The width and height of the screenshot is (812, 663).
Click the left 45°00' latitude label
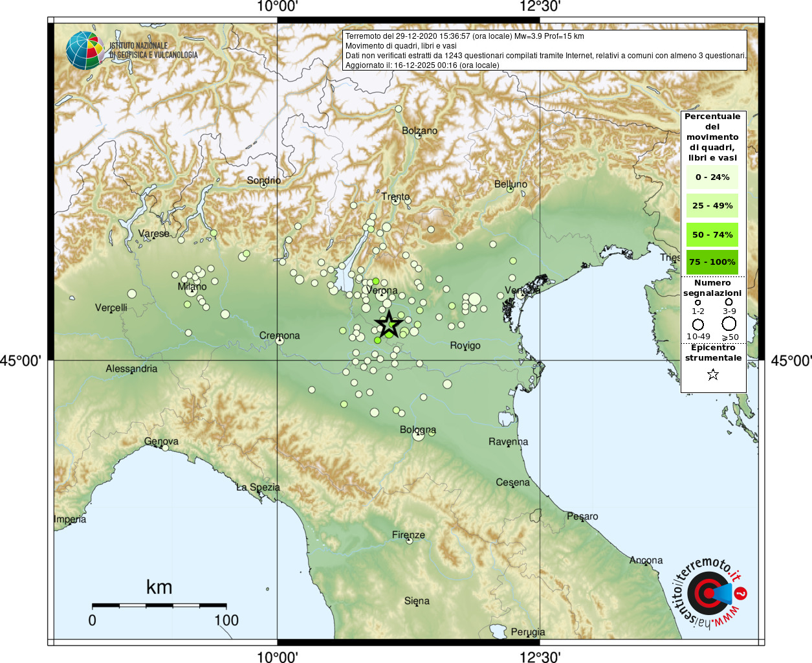tap(21, 361)
